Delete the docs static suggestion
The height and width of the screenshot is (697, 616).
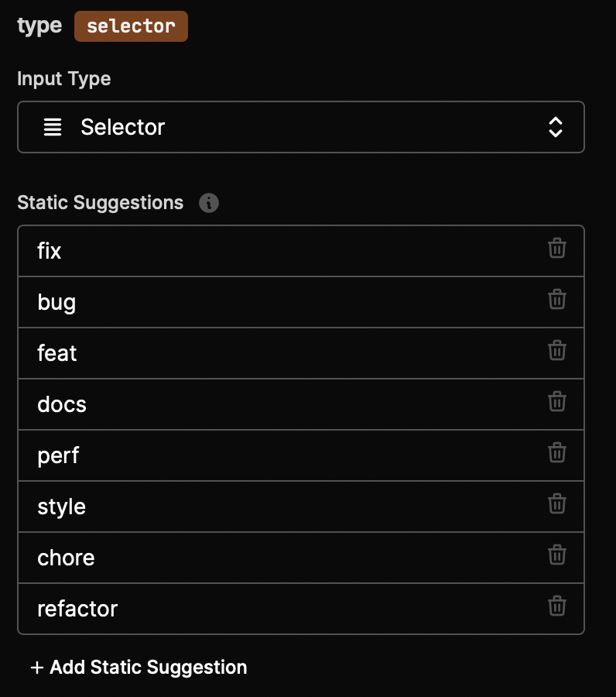coord(556,401)
